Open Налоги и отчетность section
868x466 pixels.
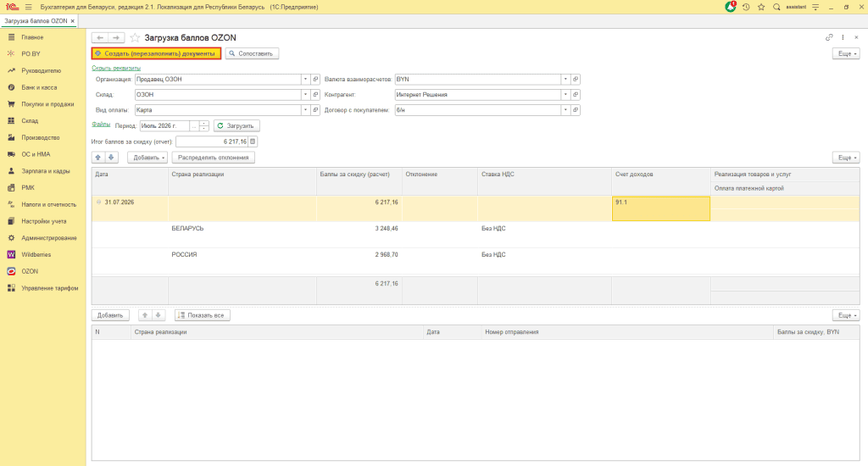[x=48, y=205]
